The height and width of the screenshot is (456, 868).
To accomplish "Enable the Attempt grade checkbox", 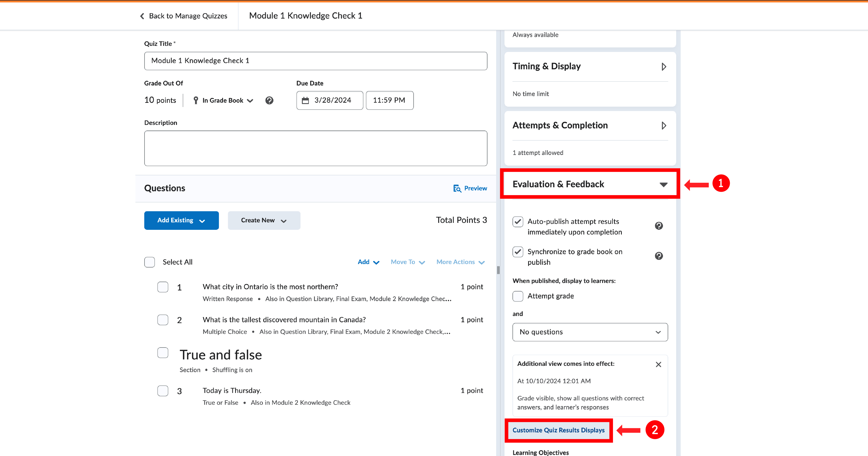I will [518, 296].
